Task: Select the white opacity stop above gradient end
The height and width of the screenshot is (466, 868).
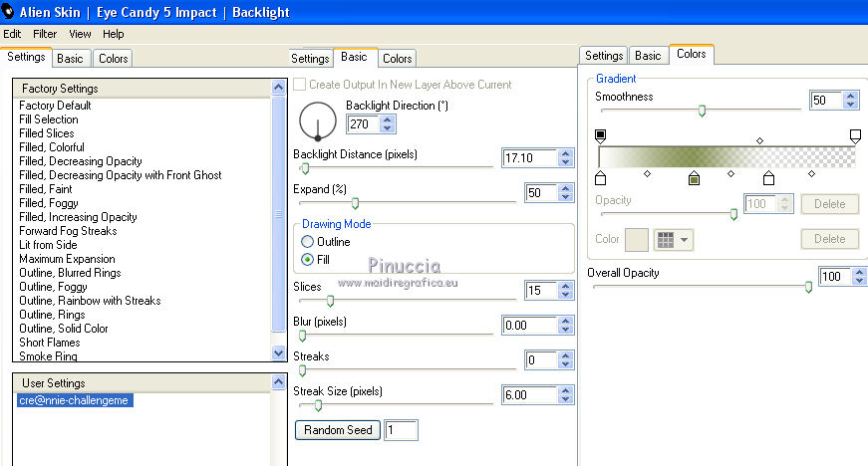Action: (x=855, y=135)
